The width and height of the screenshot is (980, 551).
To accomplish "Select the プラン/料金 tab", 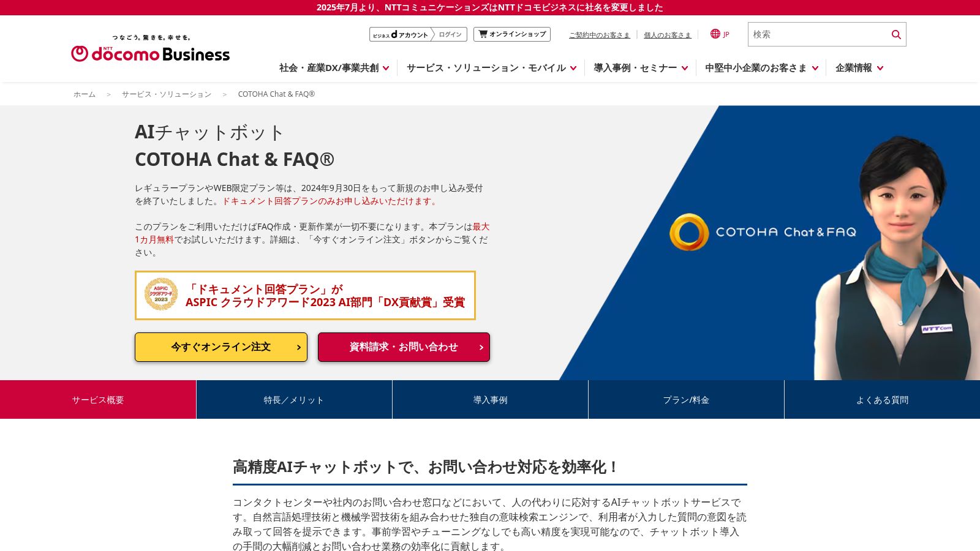I will [686, 400].
